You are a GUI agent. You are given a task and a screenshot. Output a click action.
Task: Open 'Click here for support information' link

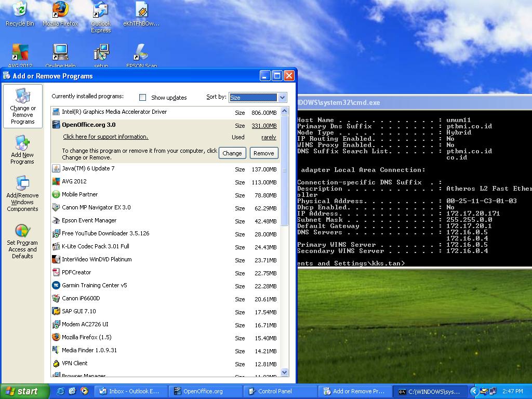[105, 137]
